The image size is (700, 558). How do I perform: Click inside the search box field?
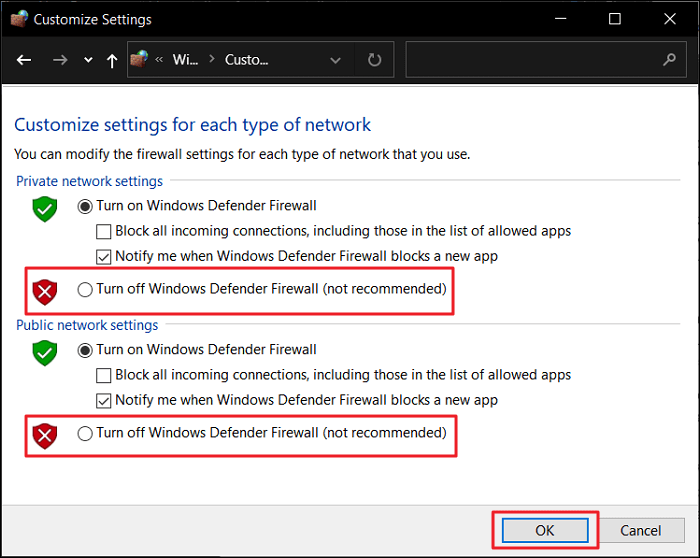point(530,60)
